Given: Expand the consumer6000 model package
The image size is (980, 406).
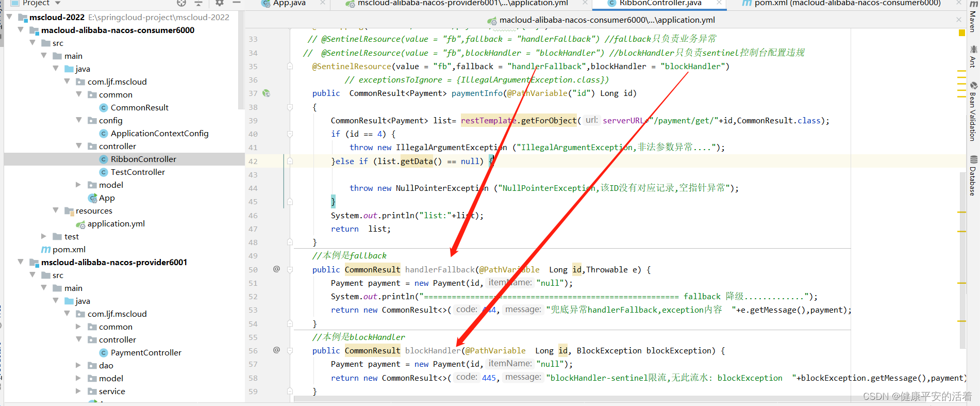Looking at the screenshot, I should click(x=79, y=185).
